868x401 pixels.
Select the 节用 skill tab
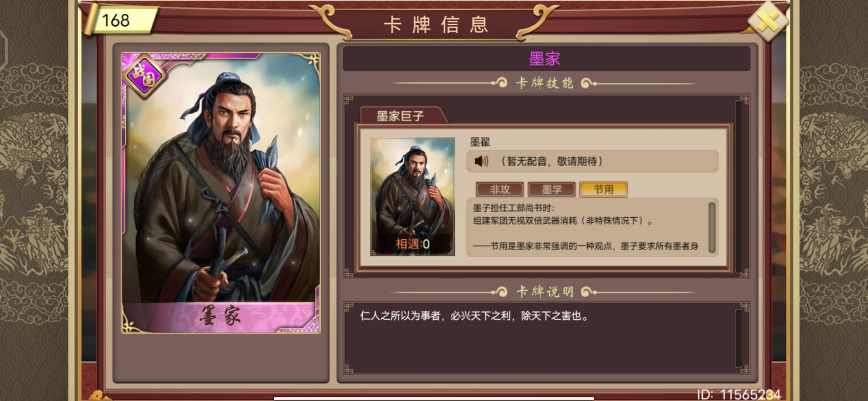tap(604, 189)
